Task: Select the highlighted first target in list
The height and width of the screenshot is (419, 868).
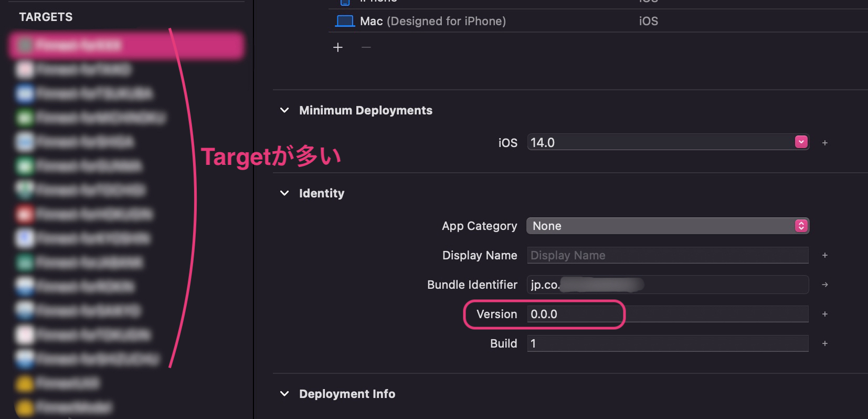Action: click(126, 45)
